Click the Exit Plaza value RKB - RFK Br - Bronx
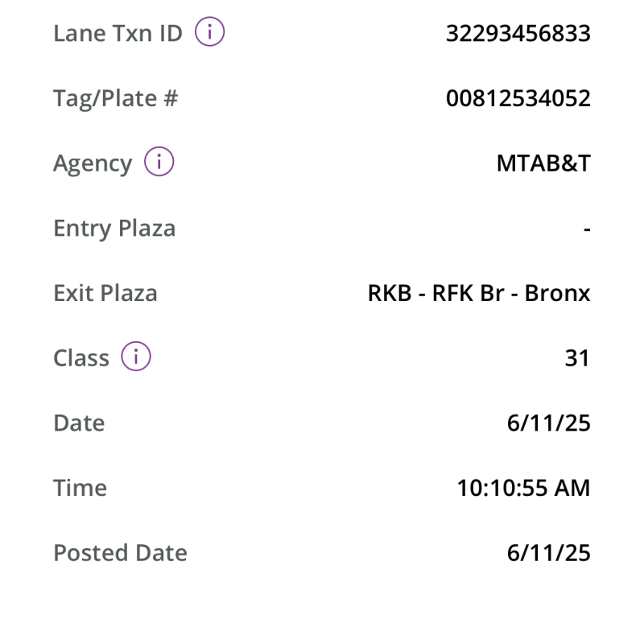Screen dimensions: 644x644 tap(479, 293)
